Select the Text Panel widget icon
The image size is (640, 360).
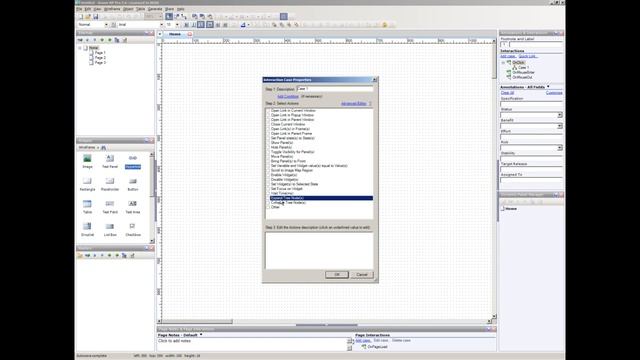click(110, 158)
